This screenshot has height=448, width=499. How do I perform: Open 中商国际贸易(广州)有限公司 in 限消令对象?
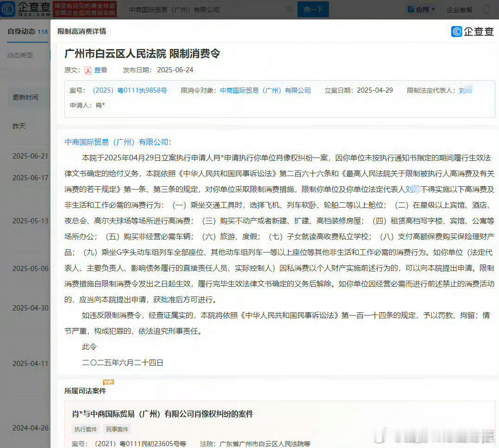click(x=265, y=90)
